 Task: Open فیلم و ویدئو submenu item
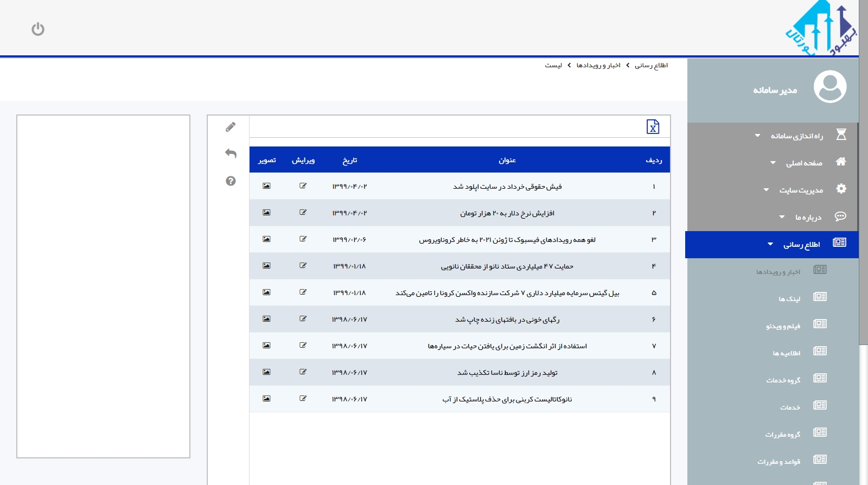[x=783, y=326]
